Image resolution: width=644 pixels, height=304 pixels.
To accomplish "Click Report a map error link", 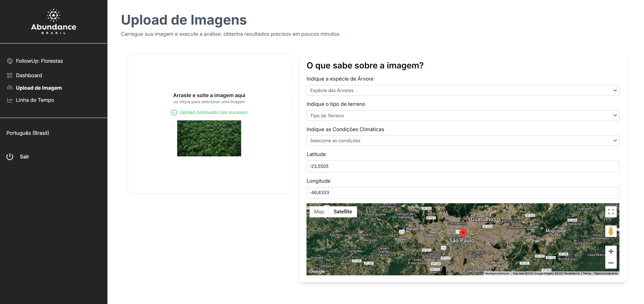I will coord(606,273).
